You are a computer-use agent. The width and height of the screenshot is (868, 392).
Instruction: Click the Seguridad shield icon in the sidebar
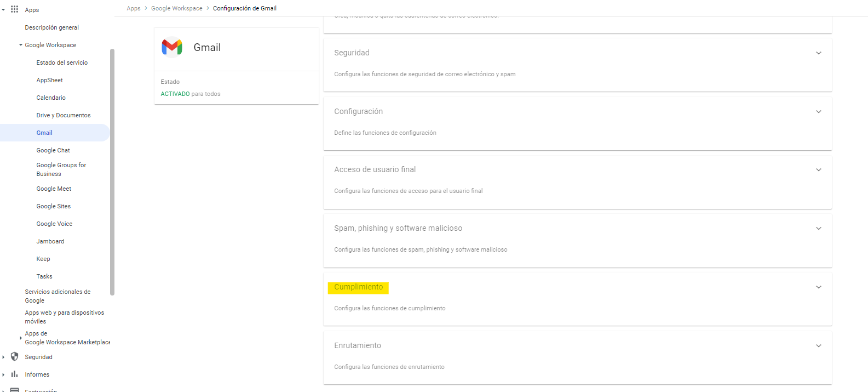14,357
